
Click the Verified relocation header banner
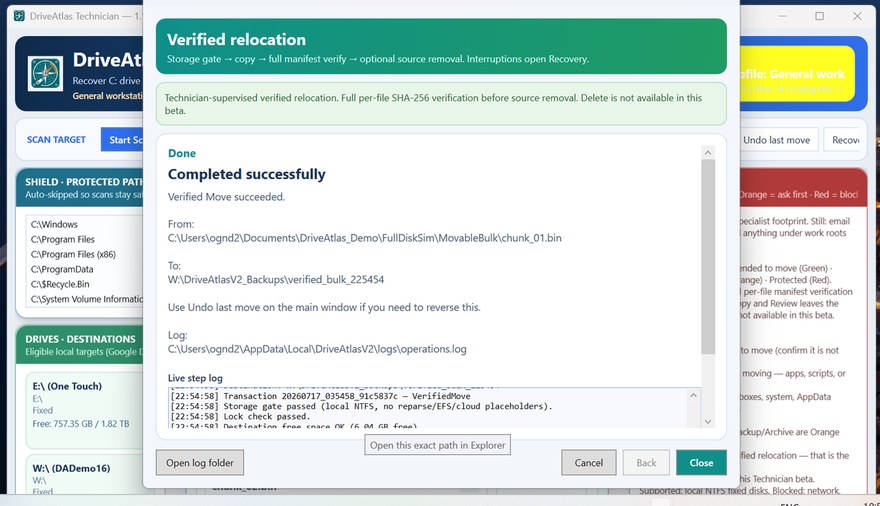[x=441, y=47]
